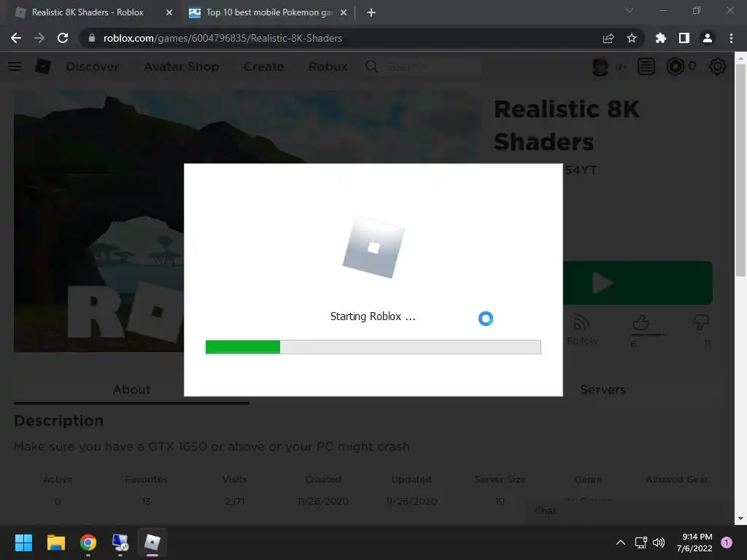Click the Roblox search field
The image size is (747, 560).
(x=422, y=66)
